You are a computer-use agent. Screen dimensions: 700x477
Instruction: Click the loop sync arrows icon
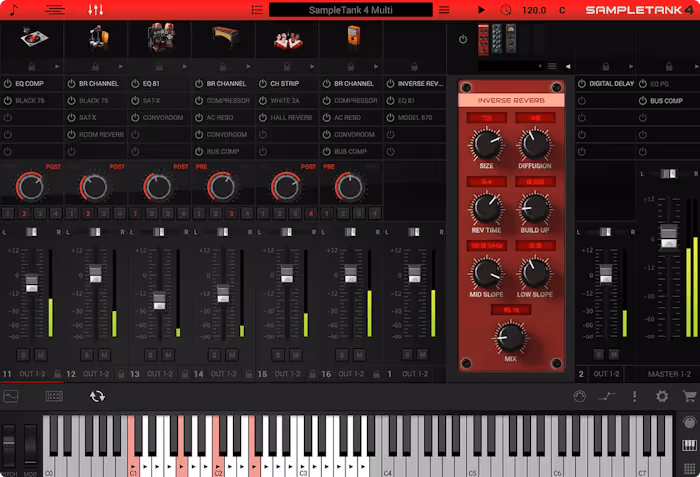coord(97,396)
